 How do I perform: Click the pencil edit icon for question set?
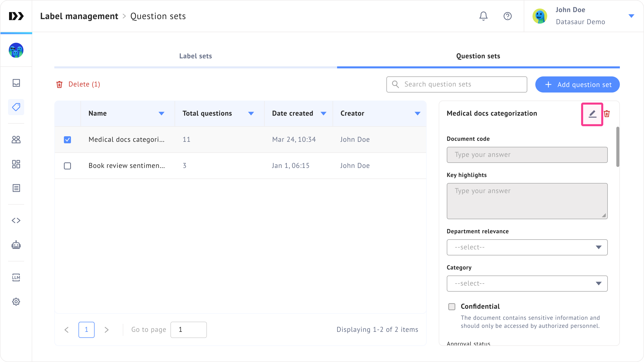(x=592, y=114)
